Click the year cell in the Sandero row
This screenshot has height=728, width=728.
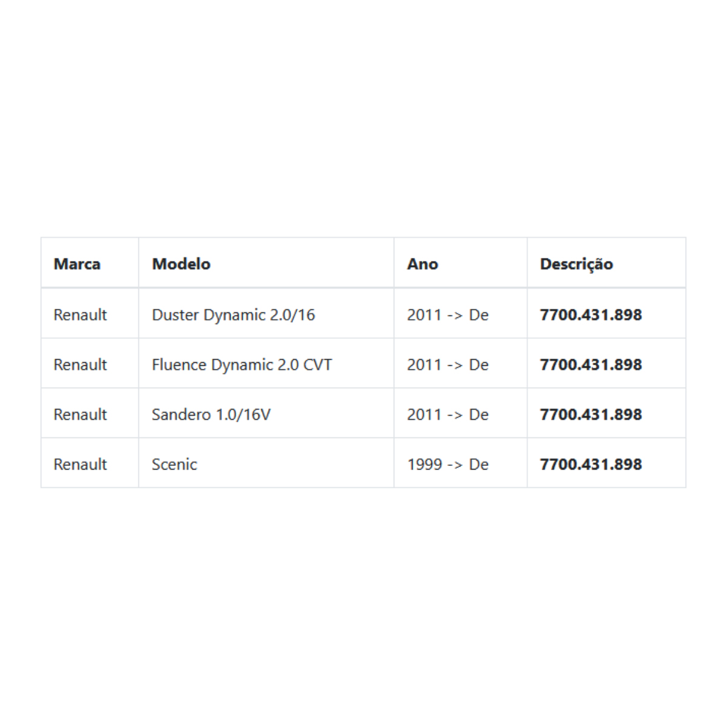click(460, 414)
